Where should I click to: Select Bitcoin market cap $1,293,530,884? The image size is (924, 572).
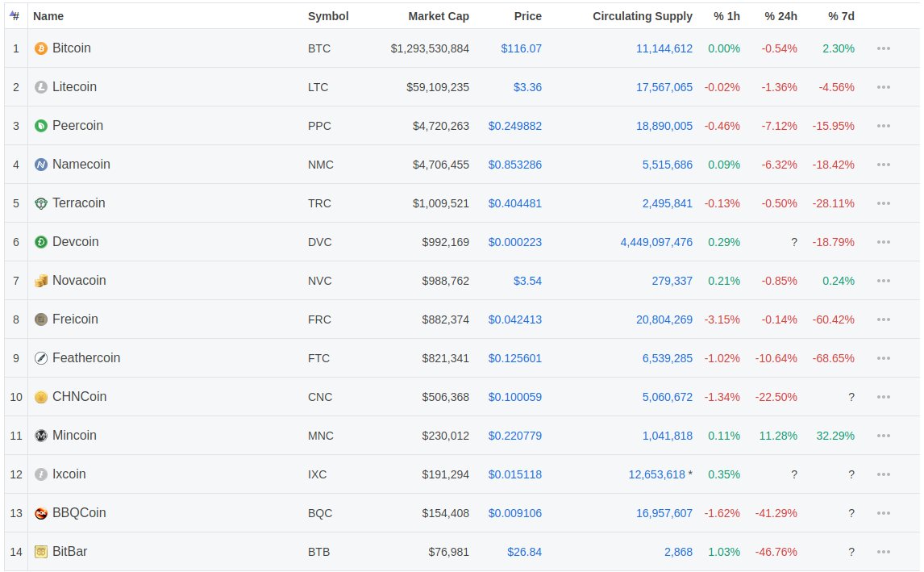430,48
